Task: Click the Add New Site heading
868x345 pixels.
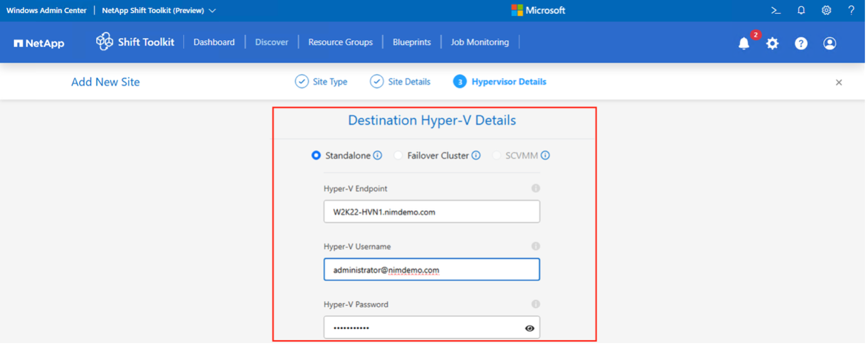Action: click(x=105, y=82)
